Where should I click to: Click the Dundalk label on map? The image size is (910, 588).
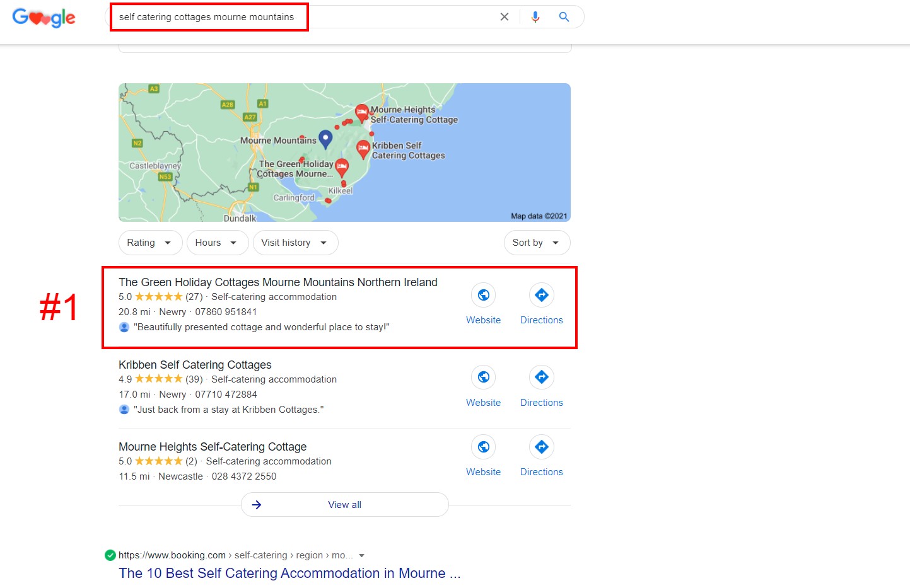[240, 218]
